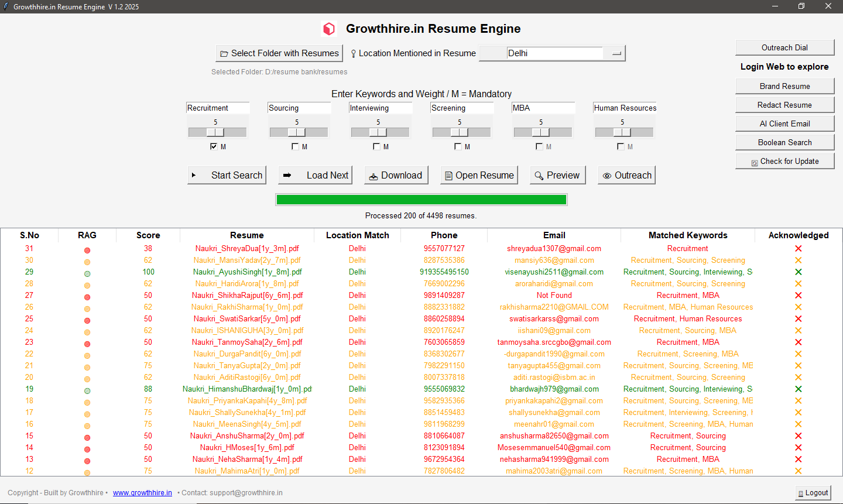Click red RAG dot for row 31

[87, 250]
